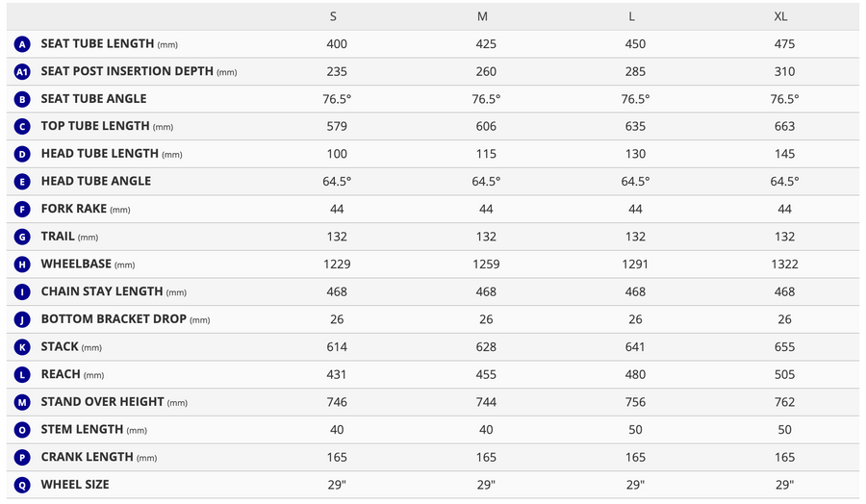This screenshot has height=504, width=866.
Task: Select the S size column header
Action: coord(333,16)
